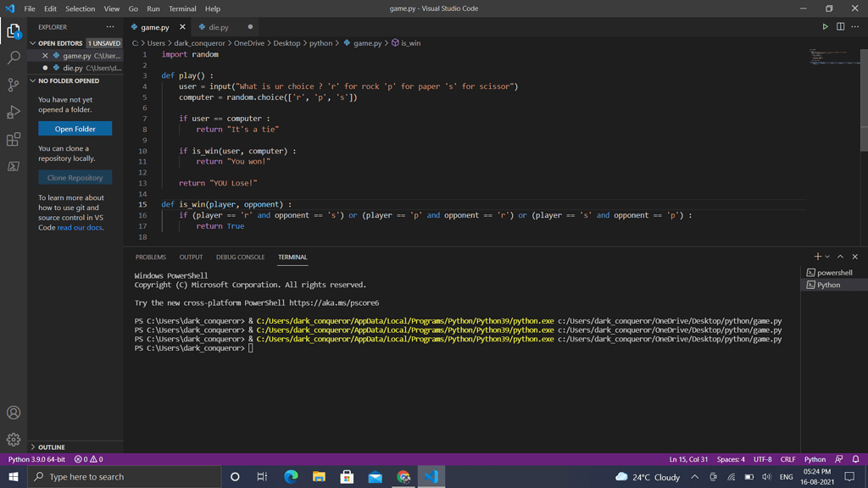Open the Manage settings gear
This screenshot has height=488, width=868.
[14, 440]
